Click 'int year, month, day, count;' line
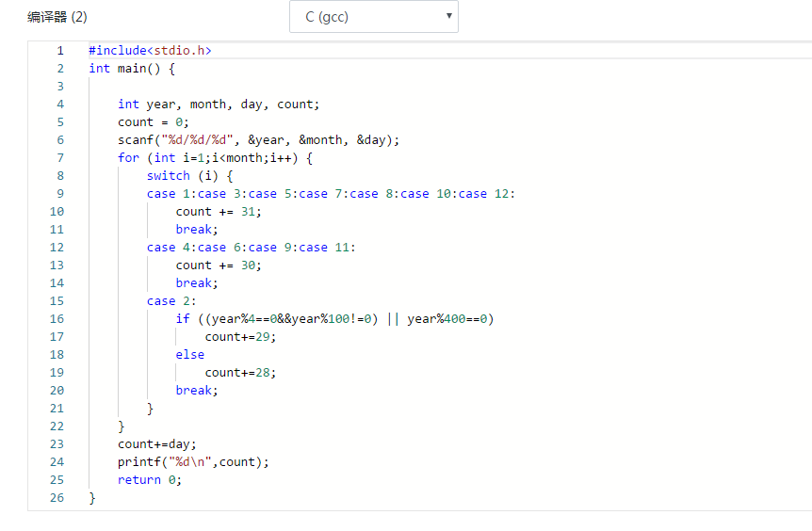812x531 pixels. point(219,105)
